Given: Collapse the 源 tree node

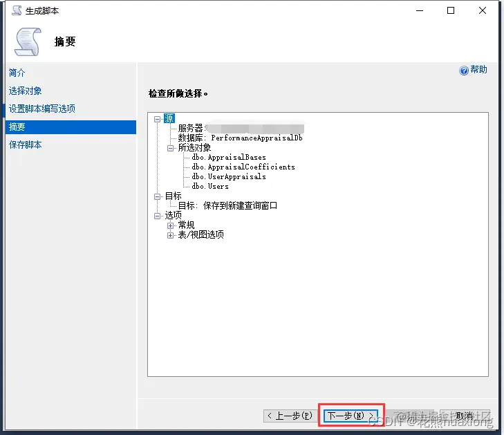Looking at the screenshot, I should [157, 119].
